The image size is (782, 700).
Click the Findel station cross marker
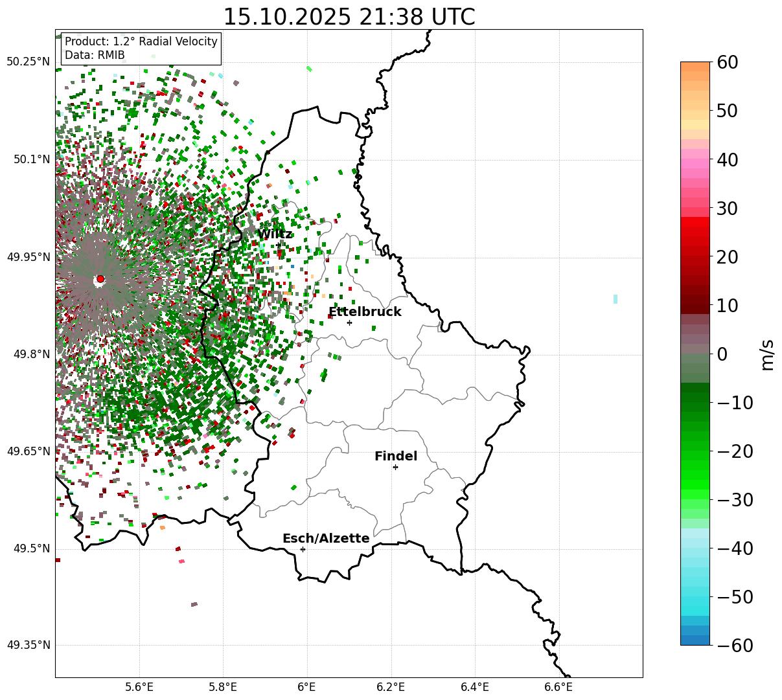[395, 467]
